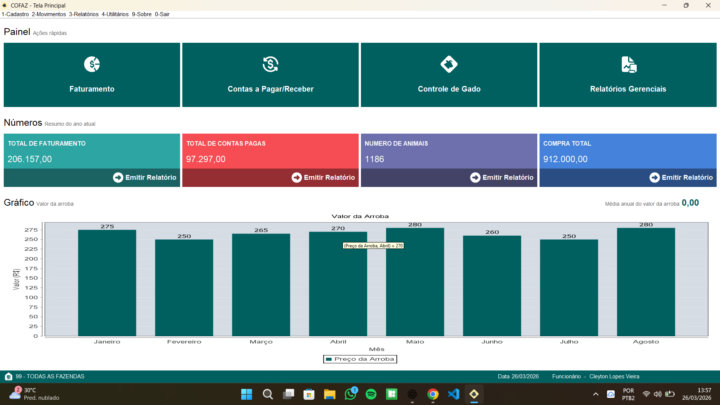
Task: Click the Preço da Arroba legend color swatch
Action: pos(329,358)
